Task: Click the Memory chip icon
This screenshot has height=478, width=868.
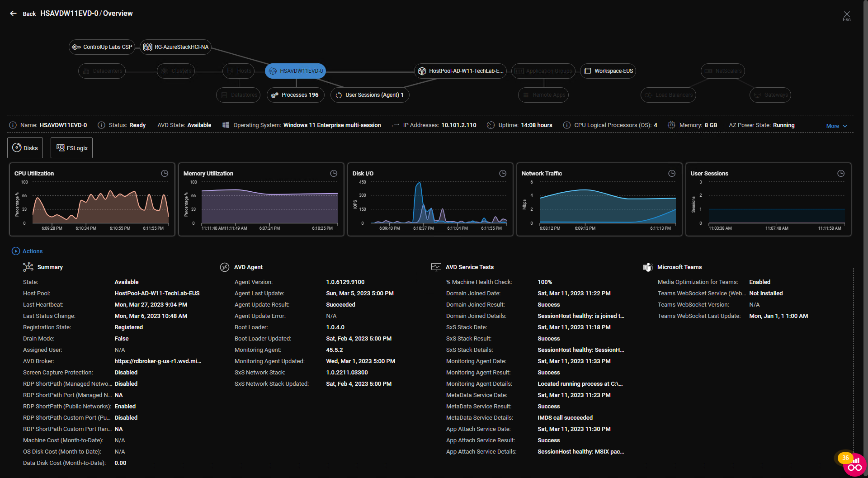Action: point(671,125)
